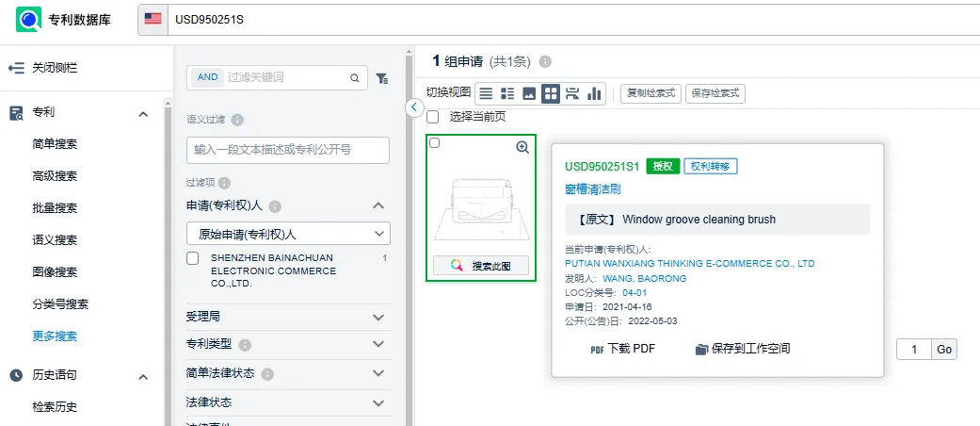This screenshot has height=426, width=980.
Task: Open LOC classification link 04-01
Action: pos(635,293)
